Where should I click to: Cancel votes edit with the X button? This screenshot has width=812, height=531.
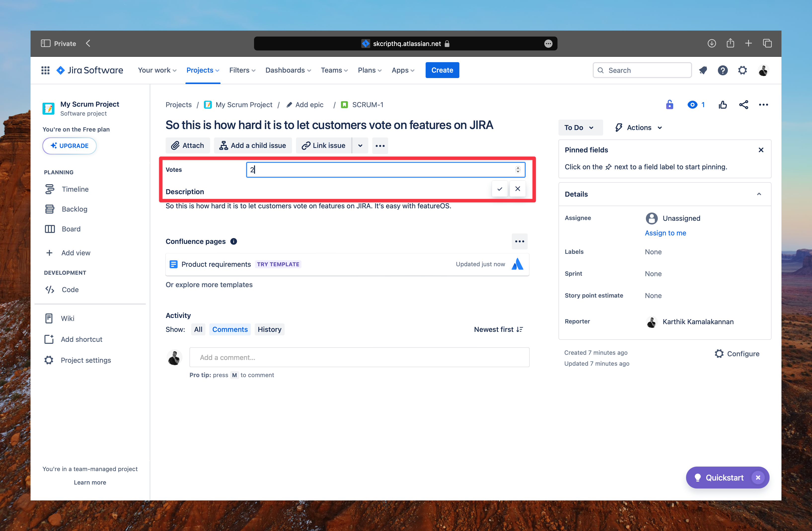pyautogui.click(x=517, y=188)
